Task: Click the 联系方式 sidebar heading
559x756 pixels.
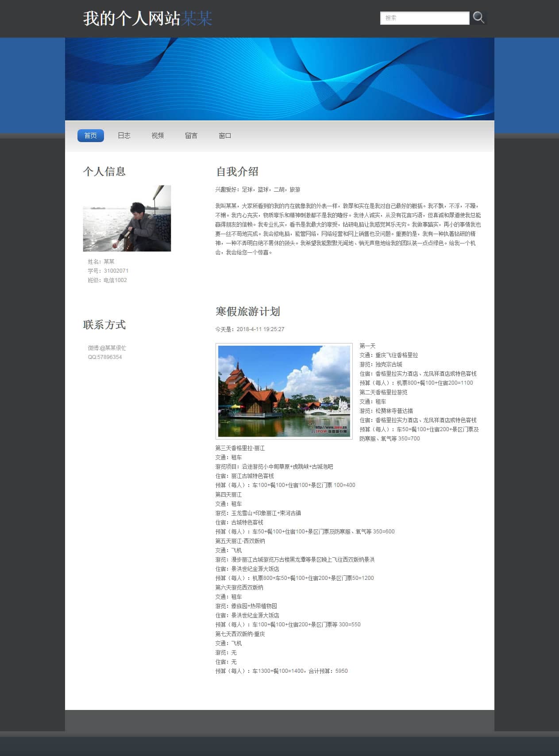Action: [104, 324]
